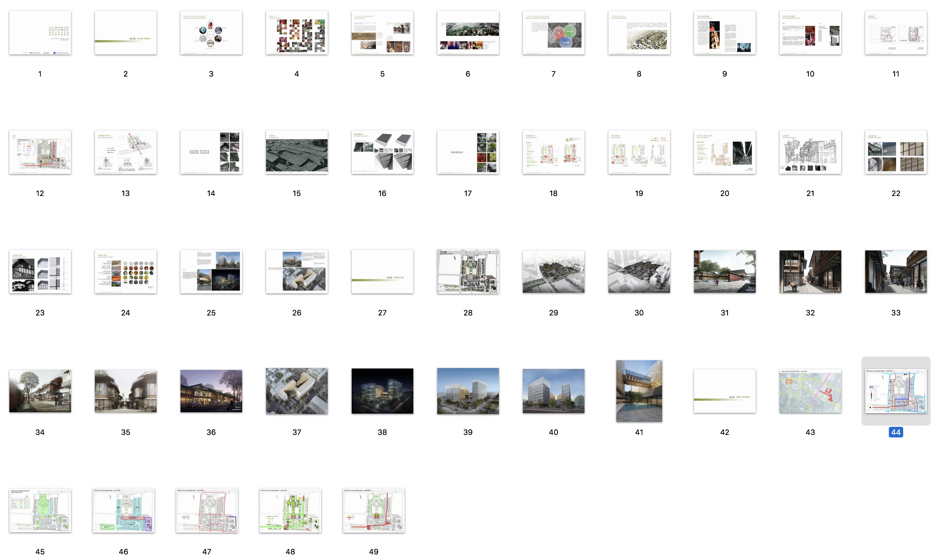Select page 2 Design Concept divider thumbnail

click(126, 32)
